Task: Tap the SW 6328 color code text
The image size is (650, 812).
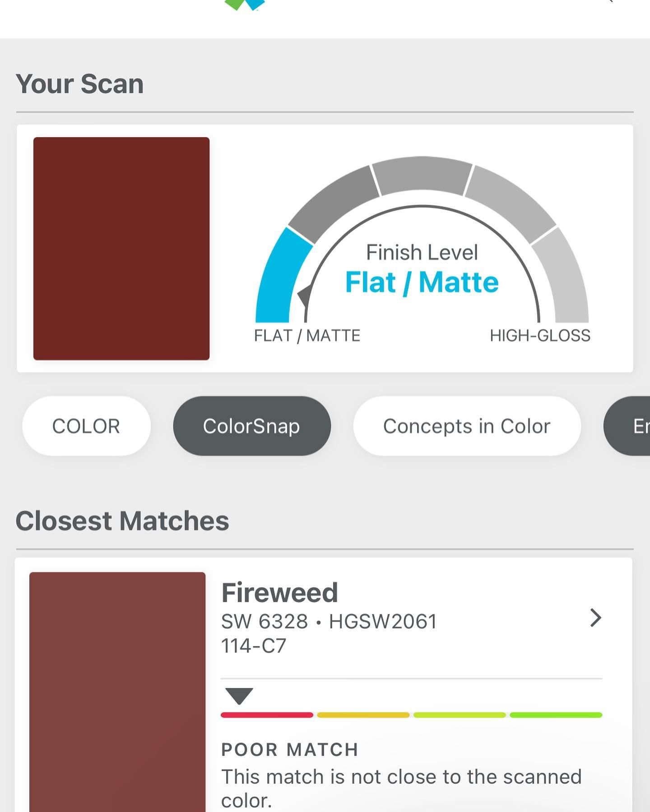Action: 265,622
